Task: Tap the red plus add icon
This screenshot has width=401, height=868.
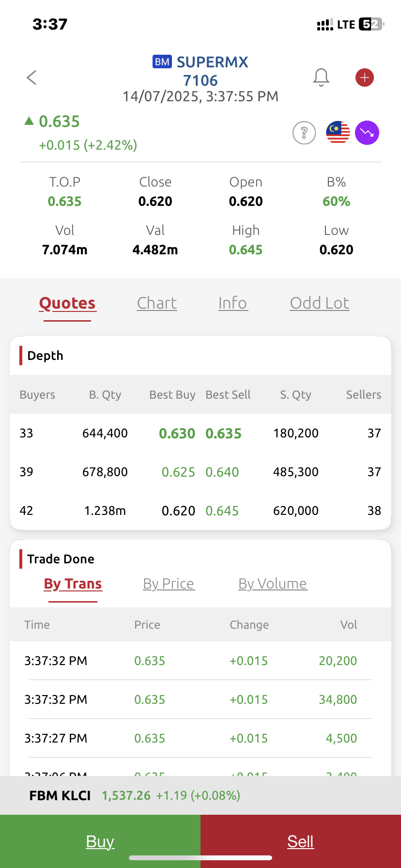Action: point(365,77)
